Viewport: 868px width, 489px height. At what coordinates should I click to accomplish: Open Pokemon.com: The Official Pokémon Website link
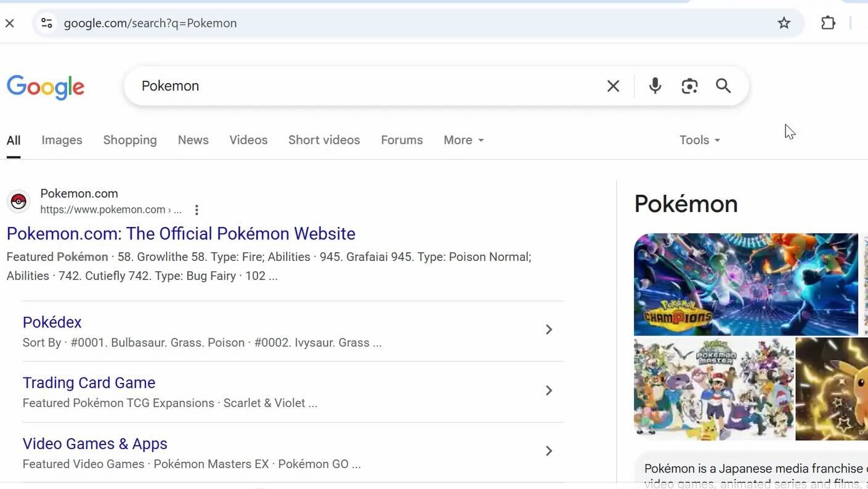pyautogui.click(x=181, y=234)
